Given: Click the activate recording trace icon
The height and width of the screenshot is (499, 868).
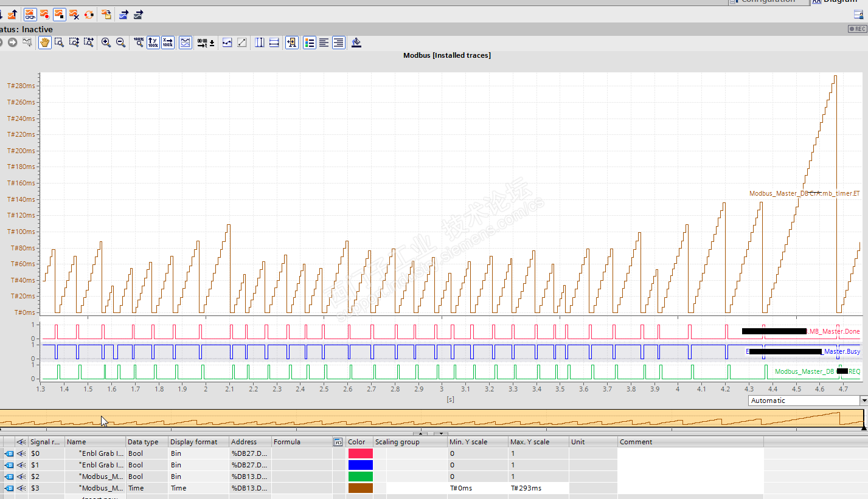Looking at the screenshot, I should (x=44, y=14).
